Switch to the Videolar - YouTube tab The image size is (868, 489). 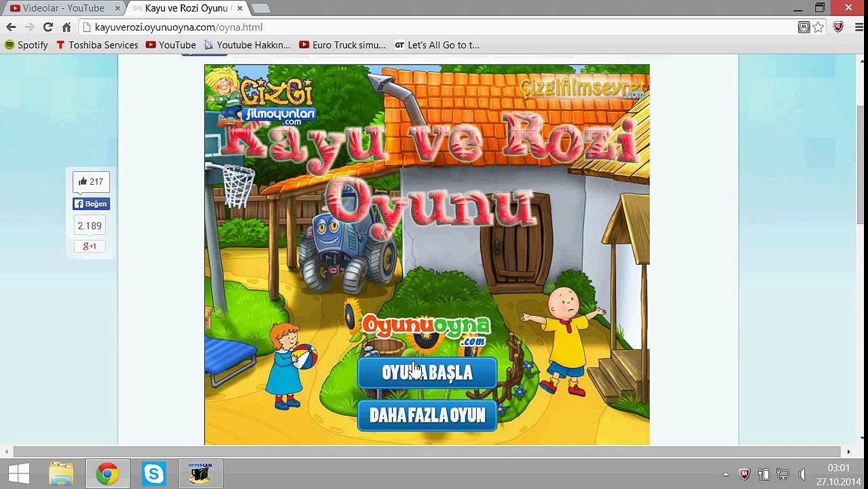point(62,8)
